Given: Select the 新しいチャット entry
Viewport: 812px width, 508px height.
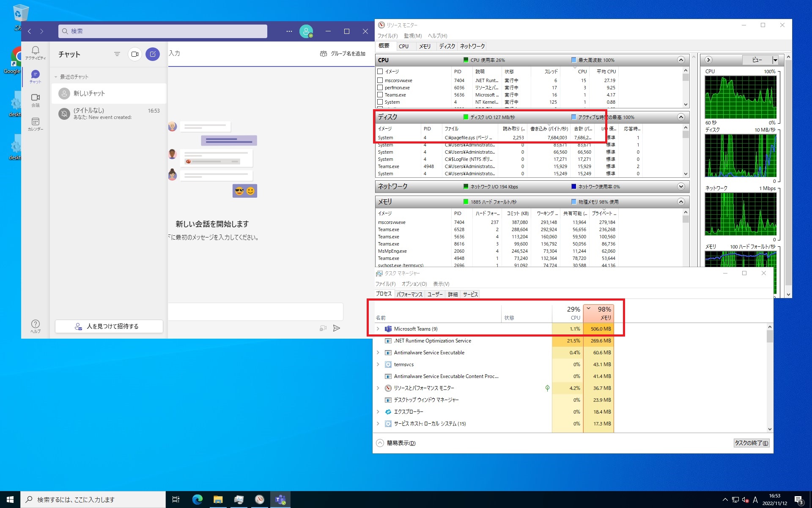Looking at the screenshot, I should pyautogui.click(x=109, y=94).
